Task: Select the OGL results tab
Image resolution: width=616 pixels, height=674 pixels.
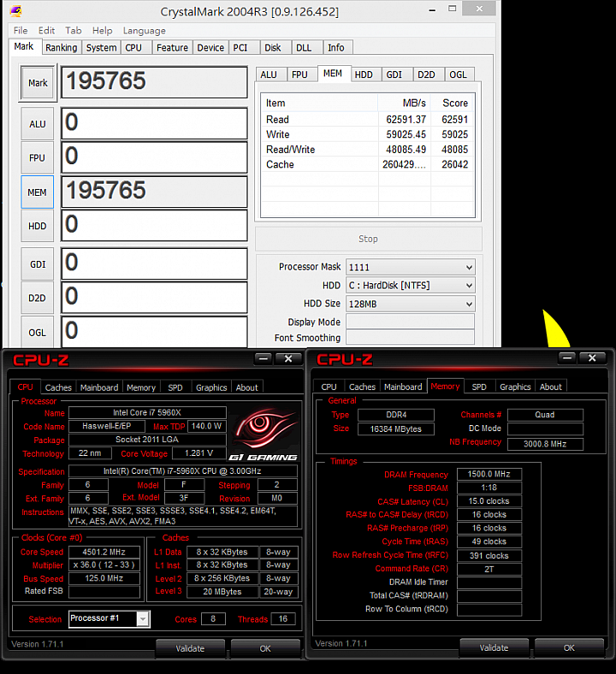Action: (x=458, y=74)
